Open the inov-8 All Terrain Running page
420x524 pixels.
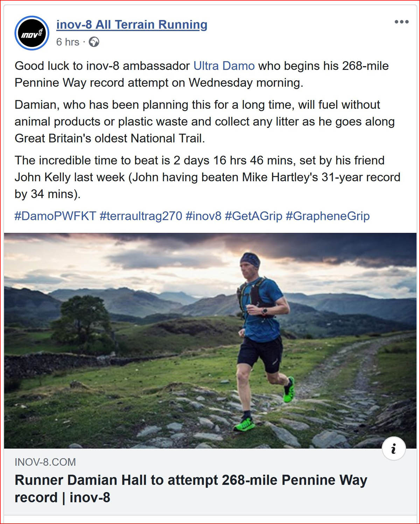coord(132,24)
